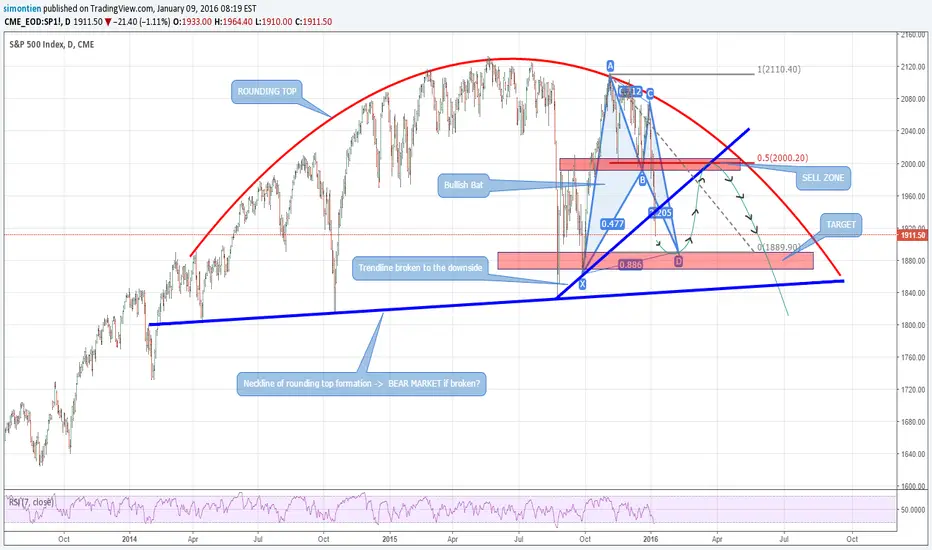Click the 1911.50 current price tag on axis
The width and height of the screenshot is (932, 550).
click(x=913, y=235)
